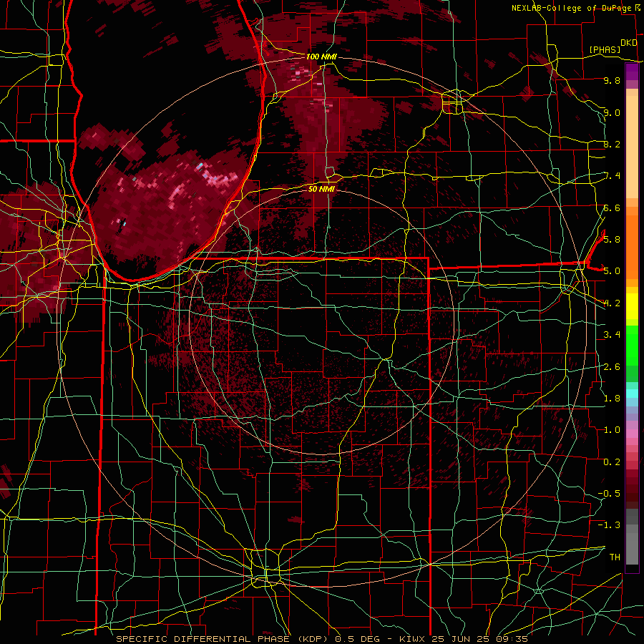Click the 50 NMI range ring label
The width and height of the screenshot is (644, 644).
(321, 189)
